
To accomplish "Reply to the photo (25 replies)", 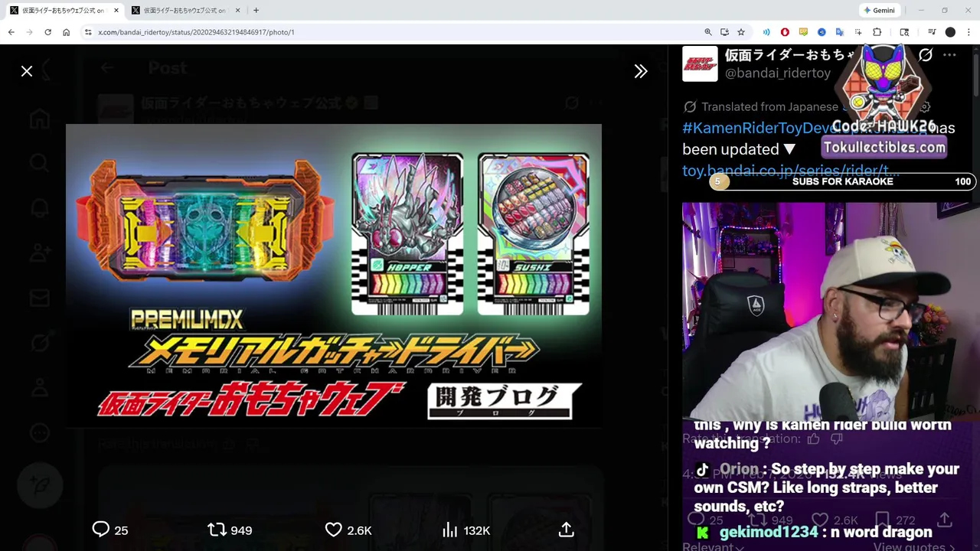I will point(109,530).
